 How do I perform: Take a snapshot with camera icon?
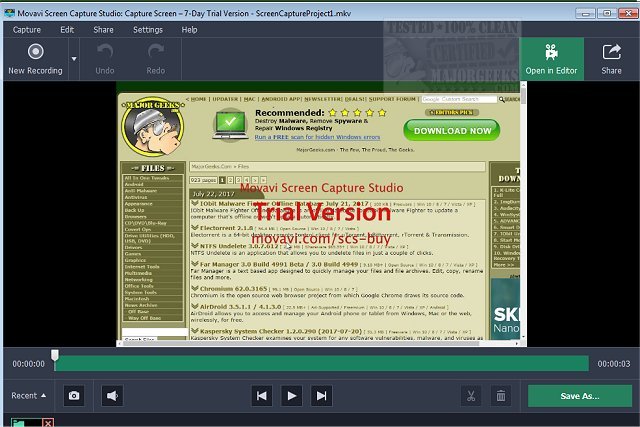point(74,396)
